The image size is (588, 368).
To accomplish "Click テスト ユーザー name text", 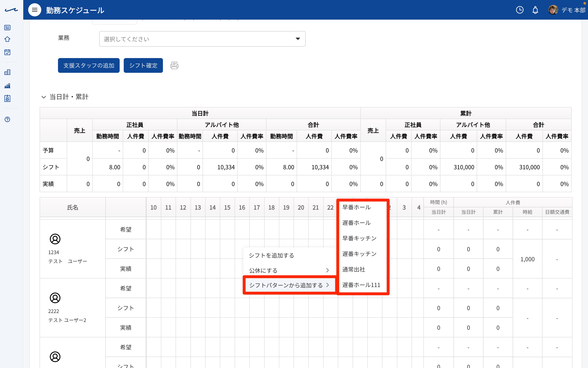I will coord(68,261).
